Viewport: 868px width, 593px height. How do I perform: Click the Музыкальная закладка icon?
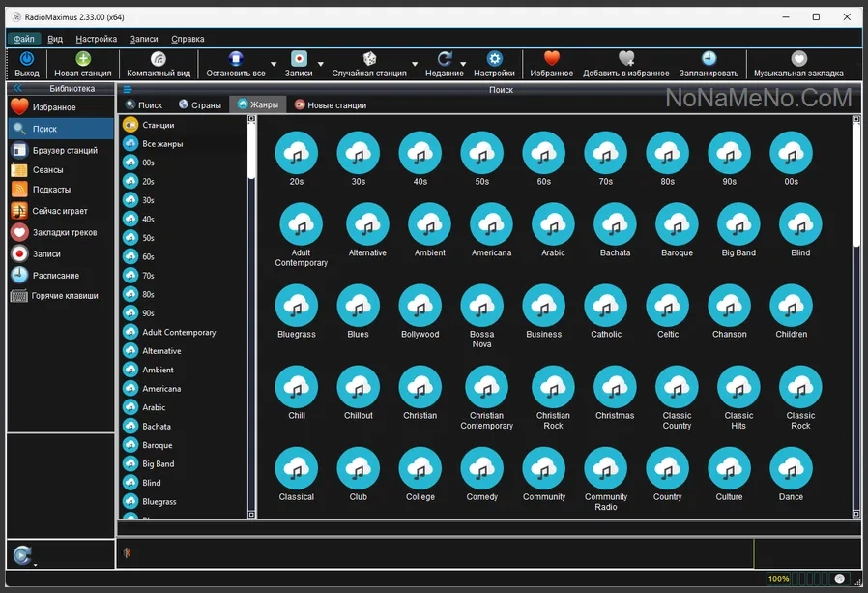coord(798,59)
